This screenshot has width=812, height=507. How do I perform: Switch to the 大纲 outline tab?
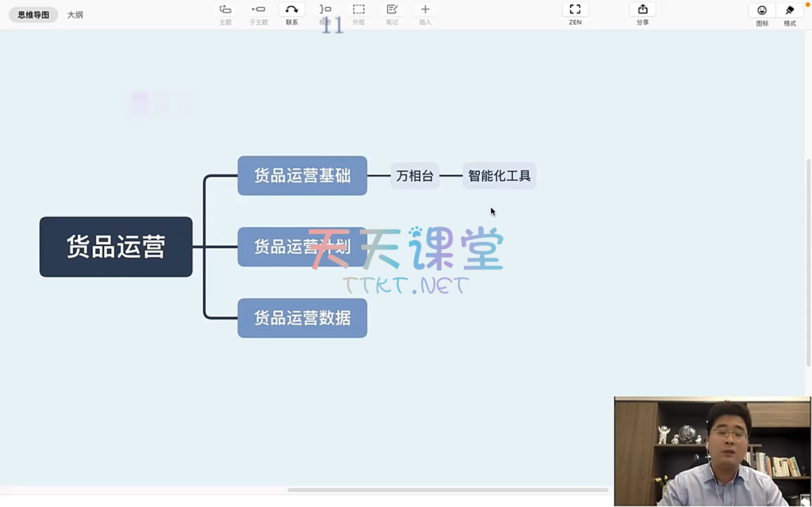[x=75, y=15]
